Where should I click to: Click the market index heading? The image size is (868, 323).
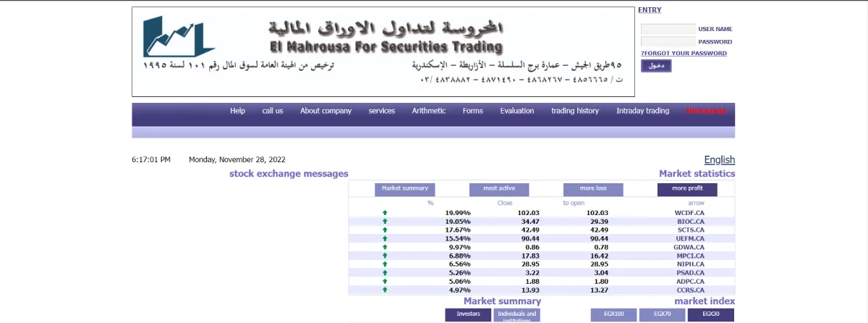pos(705,301)
